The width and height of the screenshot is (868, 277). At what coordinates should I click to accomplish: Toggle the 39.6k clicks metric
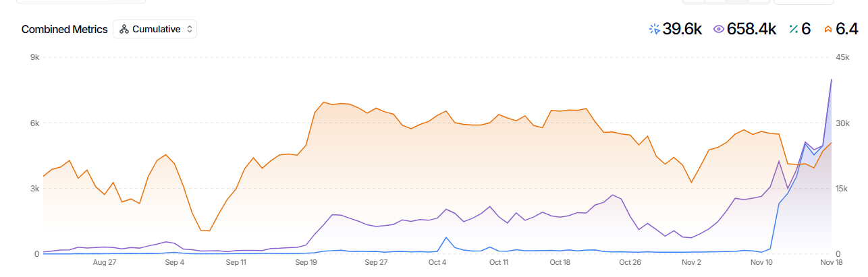point(682,29)
